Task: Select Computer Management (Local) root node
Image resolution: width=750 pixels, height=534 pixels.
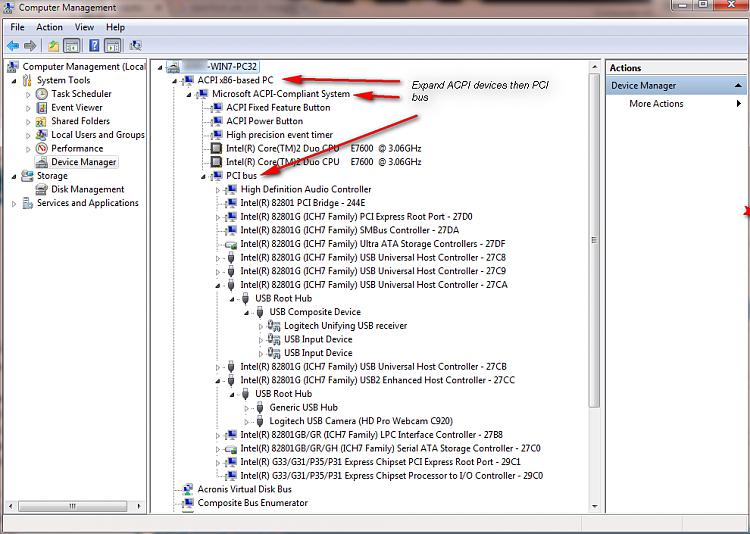Action: tap(83, 67)
